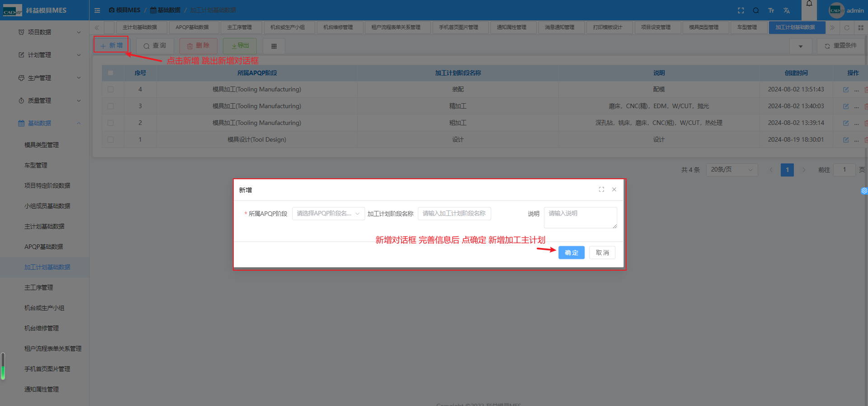The height and width of the screenshot is (406, 868).
Task: Open more options (...) for 精加工 row
Action: pyautogui.click(x=856, y=107)
